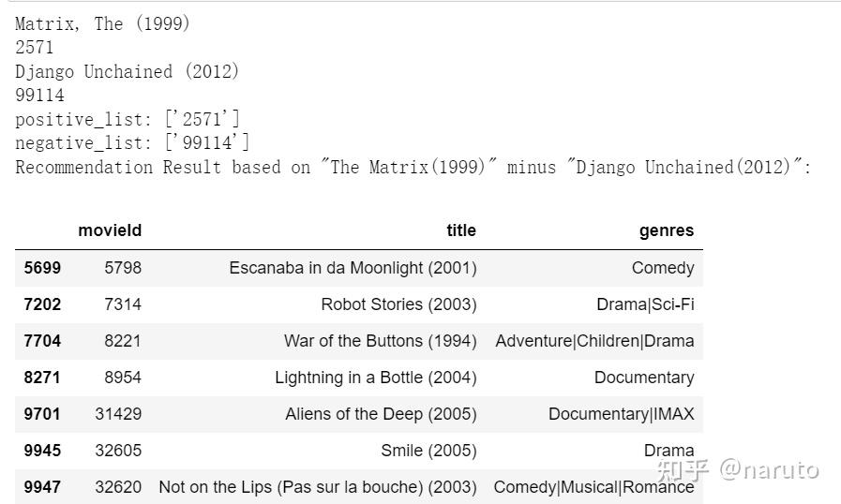841x504 pixels.
Task: Select Lightning in a Bottle (2004) title
Action: coord(375,378)
